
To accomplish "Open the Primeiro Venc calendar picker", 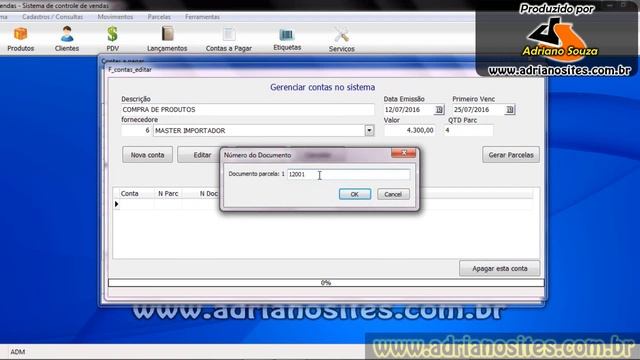I will click(509, 110).
